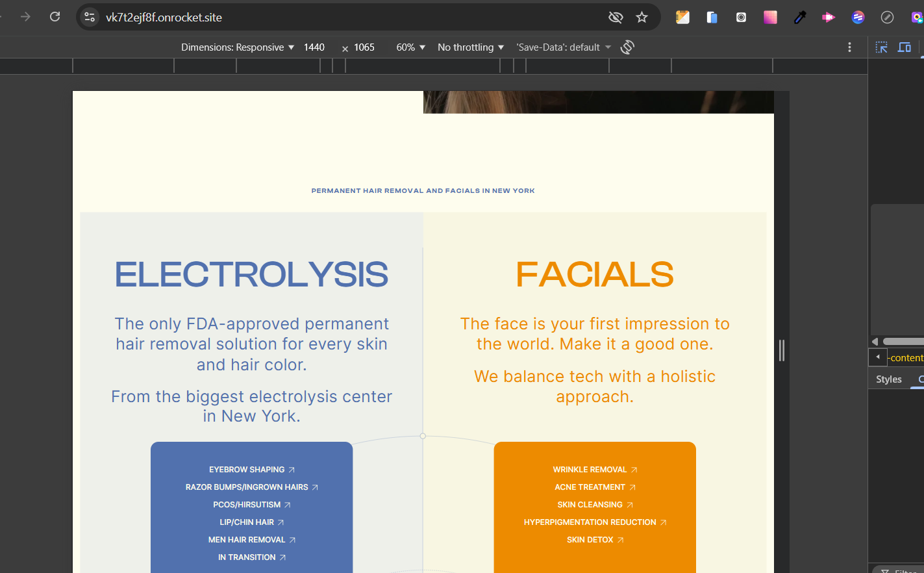Viewport: 924px width, 573px height.
Task: Open the No throttling dropdown
Action: coord(471,47)
